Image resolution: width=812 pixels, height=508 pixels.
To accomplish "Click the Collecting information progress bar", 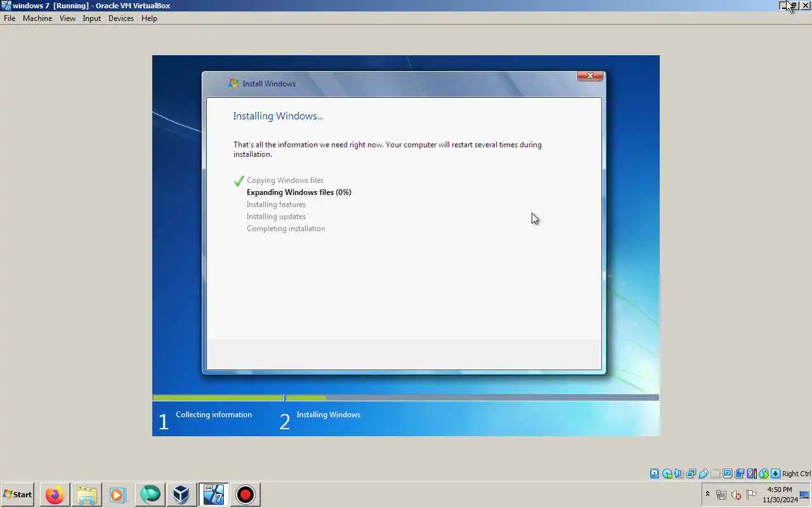I will (218, 398).
